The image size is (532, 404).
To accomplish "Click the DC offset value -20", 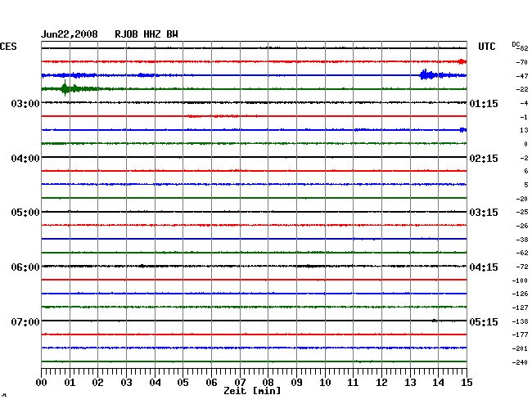I will (x=522, y=199).
